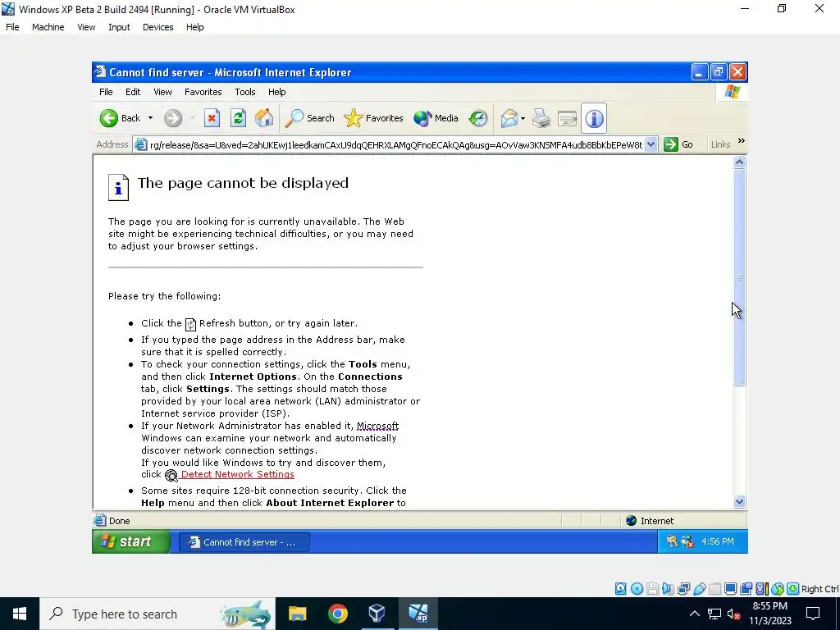Viewport: 840px width, 630px height.
Task: Click the Windows flag throbber logo
Action: coord(732,92)
